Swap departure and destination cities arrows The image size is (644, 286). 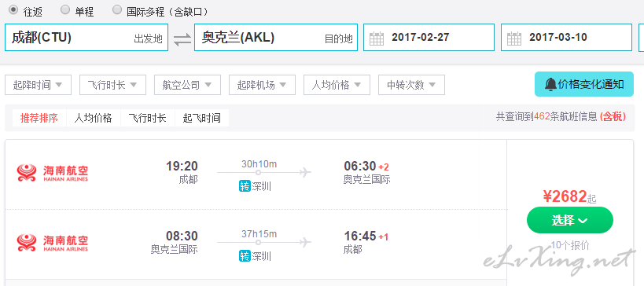[182, 39]
